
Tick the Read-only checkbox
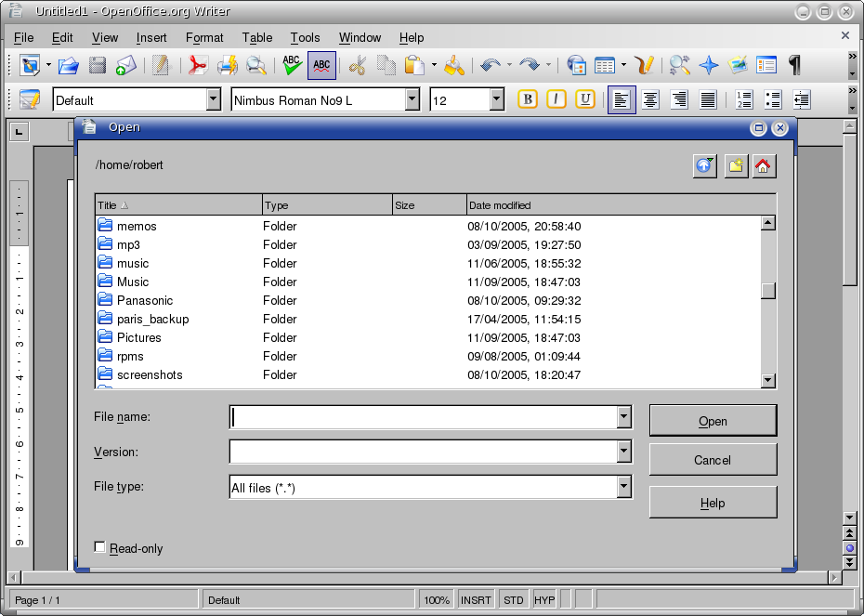tap(99, 547)
